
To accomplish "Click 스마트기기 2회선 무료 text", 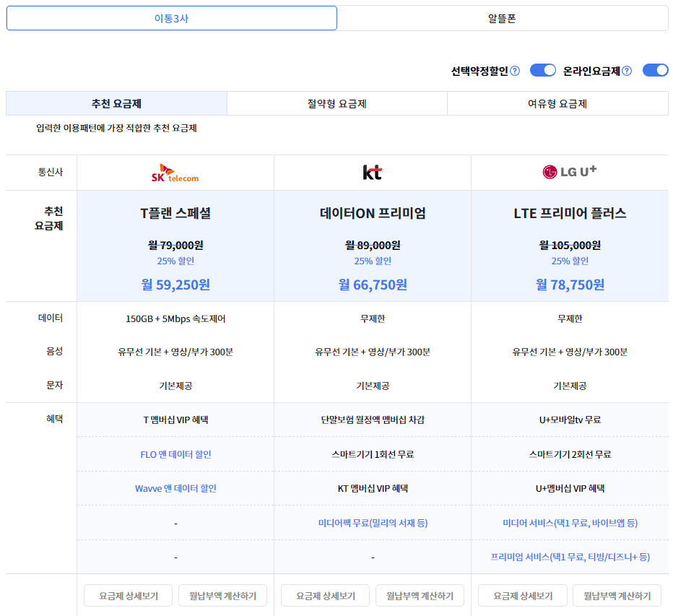I will (x=570, y=454).
